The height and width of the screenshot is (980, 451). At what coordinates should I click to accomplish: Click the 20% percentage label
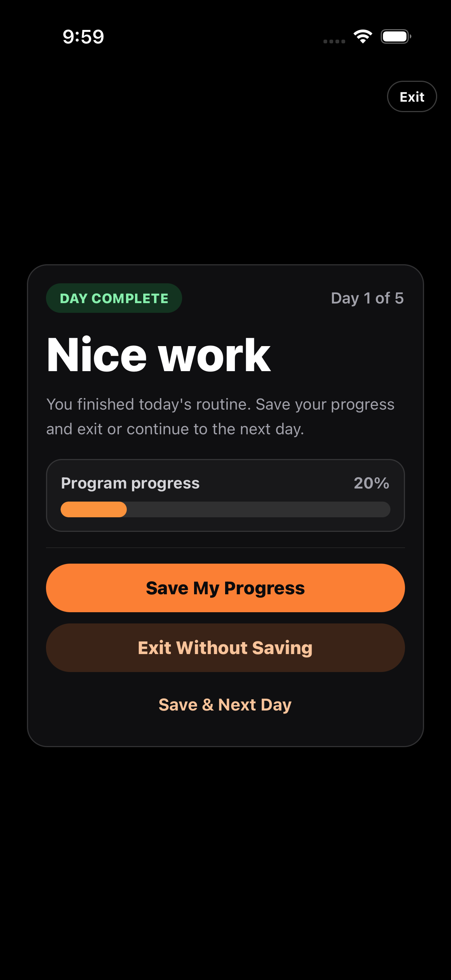371,483
